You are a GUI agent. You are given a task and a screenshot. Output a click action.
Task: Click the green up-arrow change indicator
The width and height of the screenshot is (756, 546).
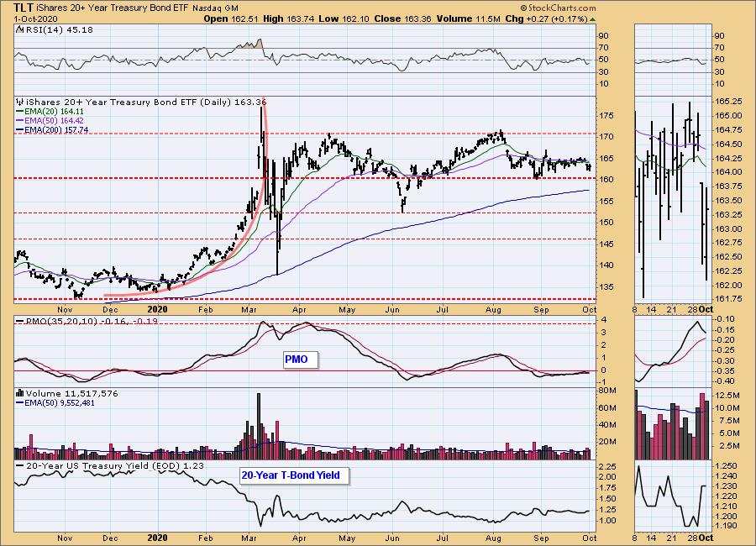592,19
